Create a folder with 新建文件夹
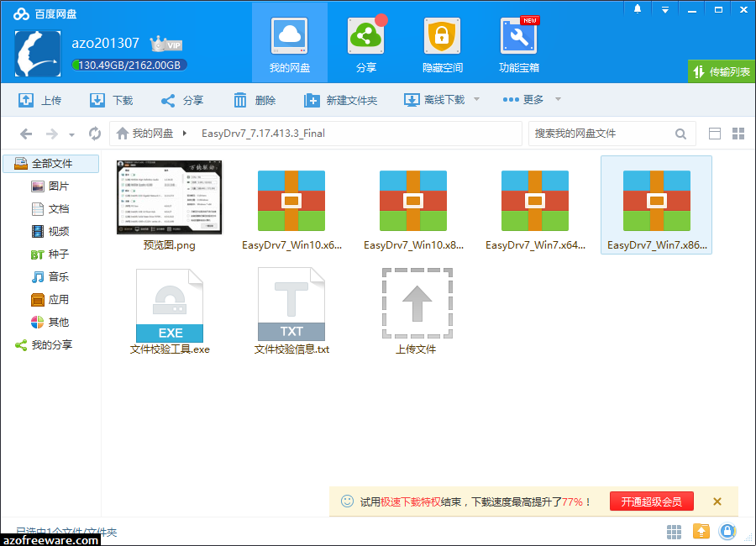The width and height of the screenshot is (756, 546). 340,100
